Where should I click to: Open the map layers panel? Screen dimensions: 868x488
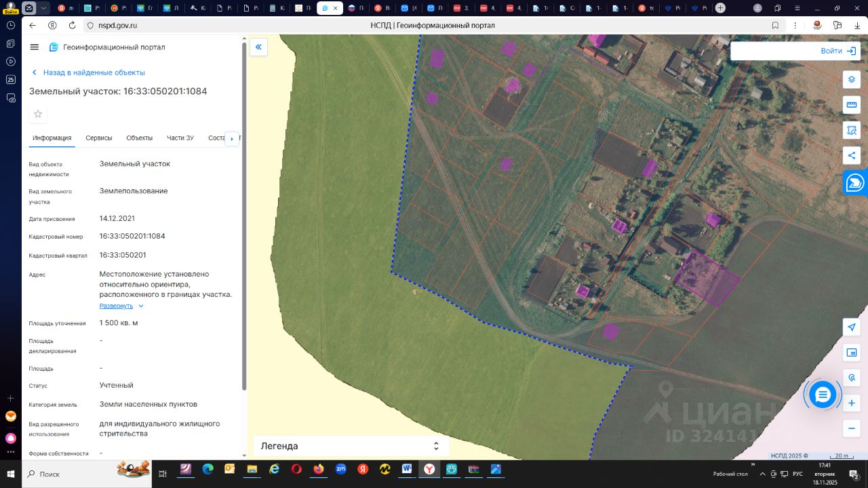[852, 79]
